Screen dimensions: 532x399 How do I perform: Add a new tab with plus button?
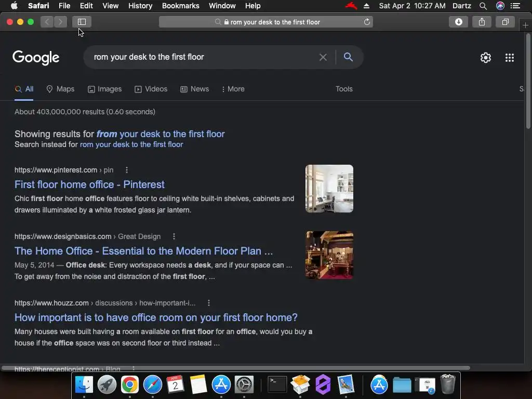coord(525,25)
